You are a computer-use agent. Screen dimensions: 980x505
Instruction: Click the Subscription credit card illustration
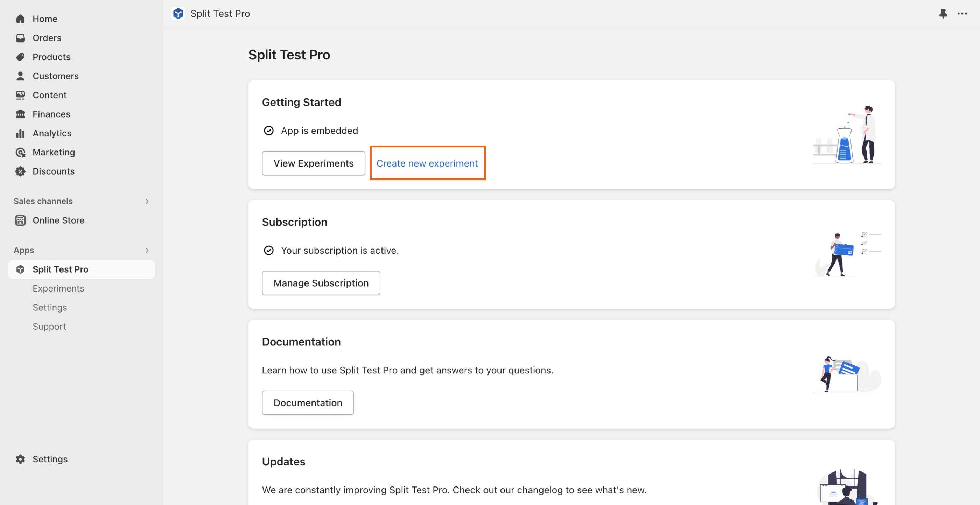(848, 254)
